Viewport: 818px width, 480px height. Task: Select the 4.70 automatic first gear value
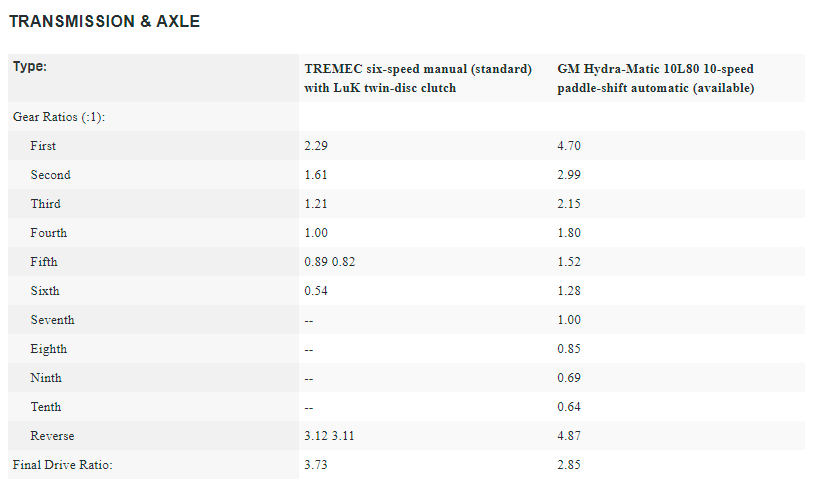(569, 146)
